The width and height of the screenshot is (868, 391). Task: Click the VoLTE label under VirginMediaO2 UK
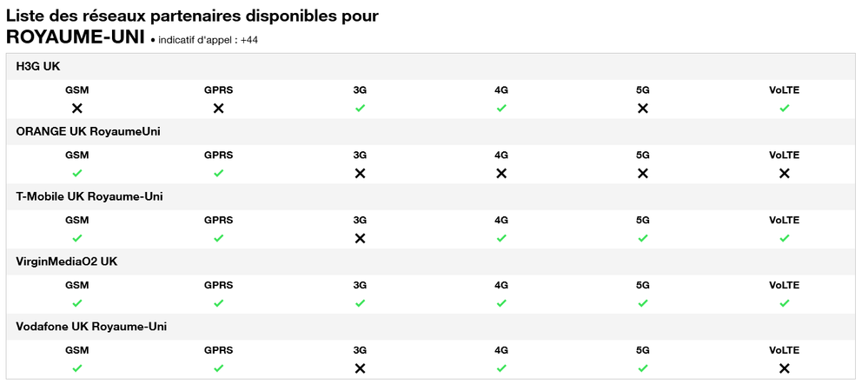(784, 286)
